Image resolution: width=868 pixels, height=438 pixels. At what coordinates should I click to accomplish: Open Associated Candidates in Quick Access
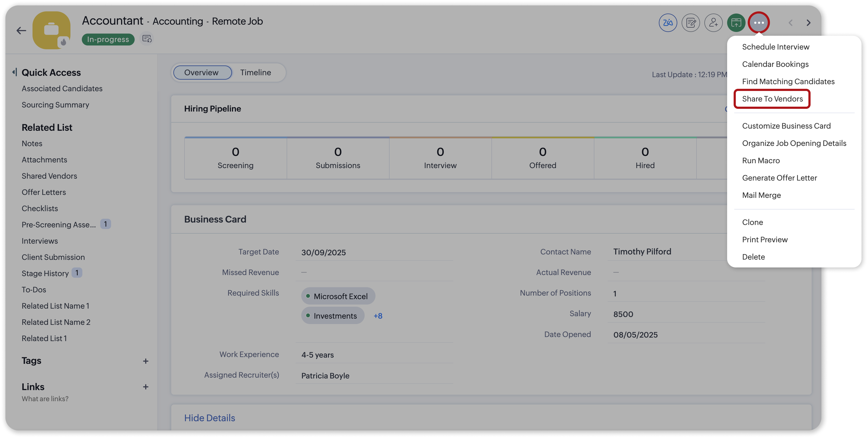[62, 89]
